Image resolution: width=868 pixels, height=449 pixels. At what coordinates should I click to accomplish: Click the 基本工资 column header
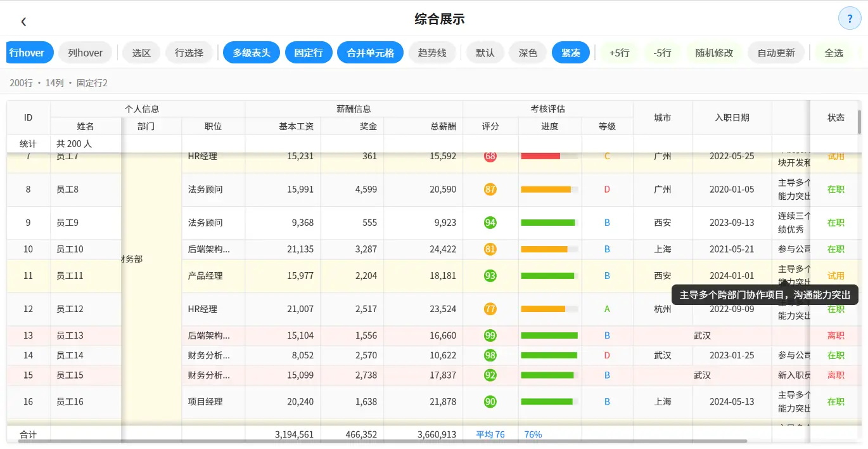pos(296,126)
